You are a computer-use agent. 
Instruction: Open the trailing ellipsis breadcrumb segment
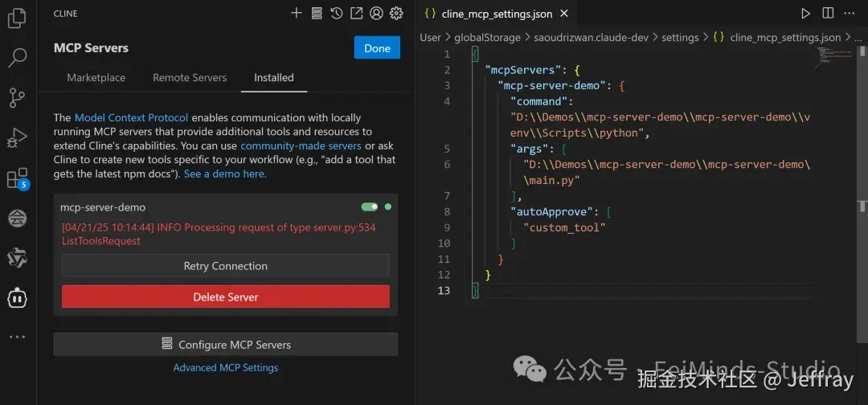[x=858, y=38]
